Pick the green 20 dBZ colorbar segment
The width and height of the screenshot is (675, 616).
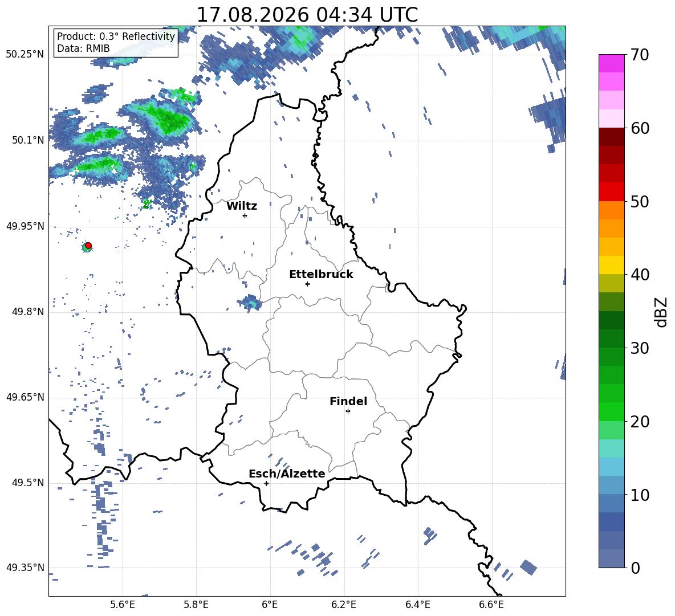(611, 411)
